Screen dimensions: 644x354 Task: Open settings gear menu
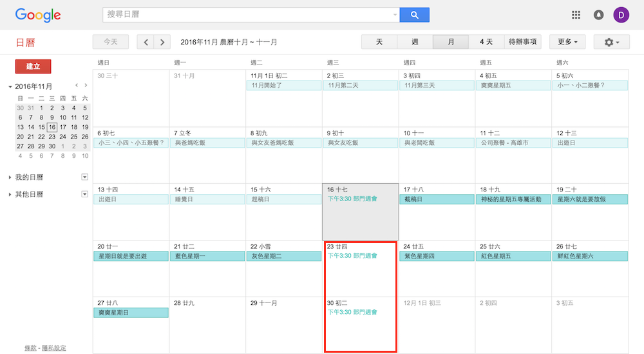click(x=612, y=42)
